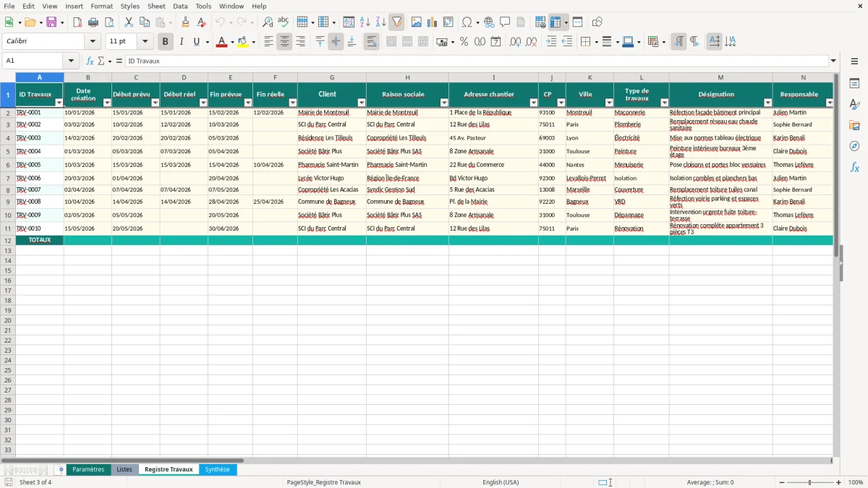This screenshot has width=868, height=488.
Task: Click the zoom out minus button
Action: point(783,482)
